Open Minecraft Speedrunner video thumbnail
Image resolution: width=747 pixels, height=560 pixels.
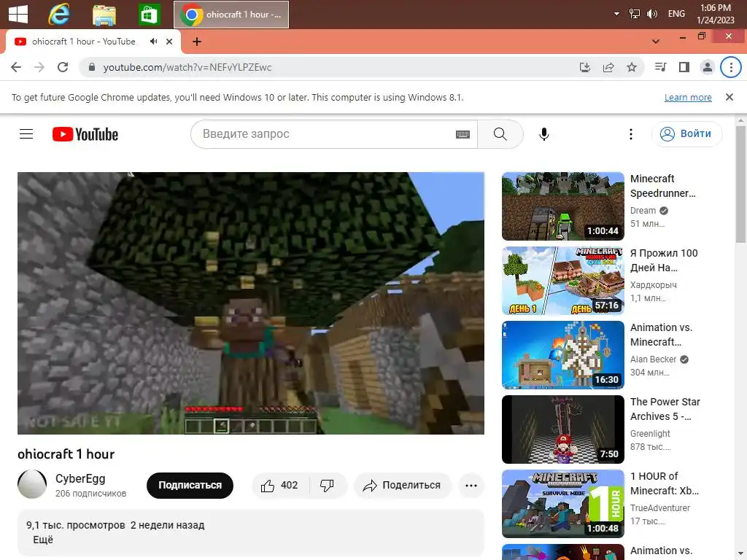click(562, 206)
